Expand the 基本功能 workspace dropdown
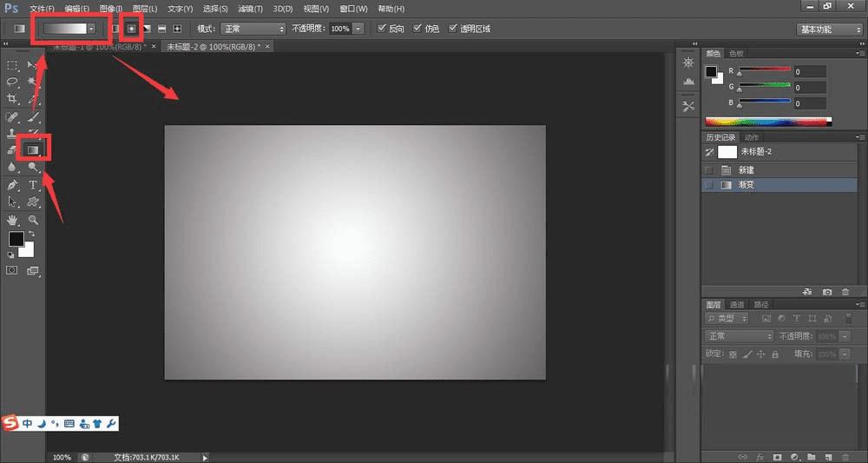This screenshot has height=463, width=868. [x=828, y=29]
